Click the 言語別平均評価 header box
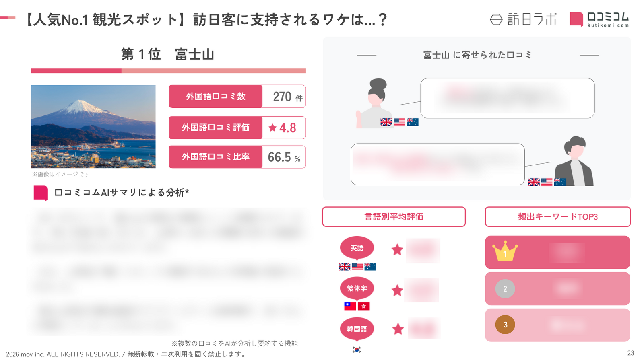This screenshot has width=644, height=362. [x=394, y=217]
